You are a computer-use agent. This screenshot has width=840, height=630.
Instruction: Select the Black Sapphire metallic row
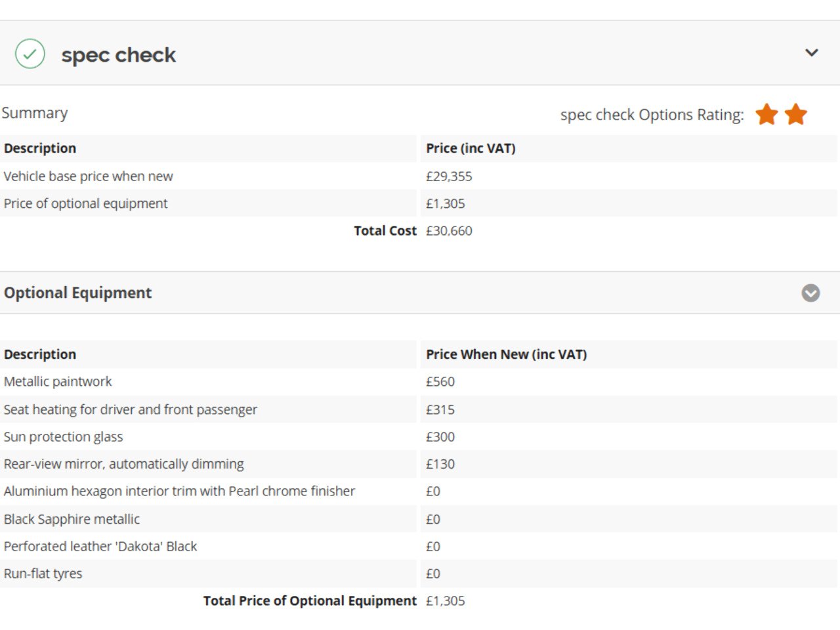(x=419, y=519)
